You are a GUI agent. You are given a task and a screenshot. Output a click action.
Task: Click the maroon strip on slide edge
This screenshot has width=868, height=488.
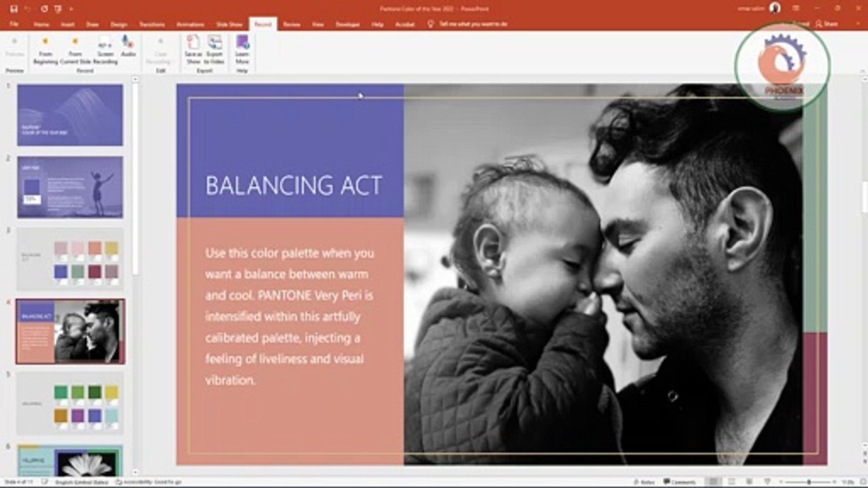(815, 399)
